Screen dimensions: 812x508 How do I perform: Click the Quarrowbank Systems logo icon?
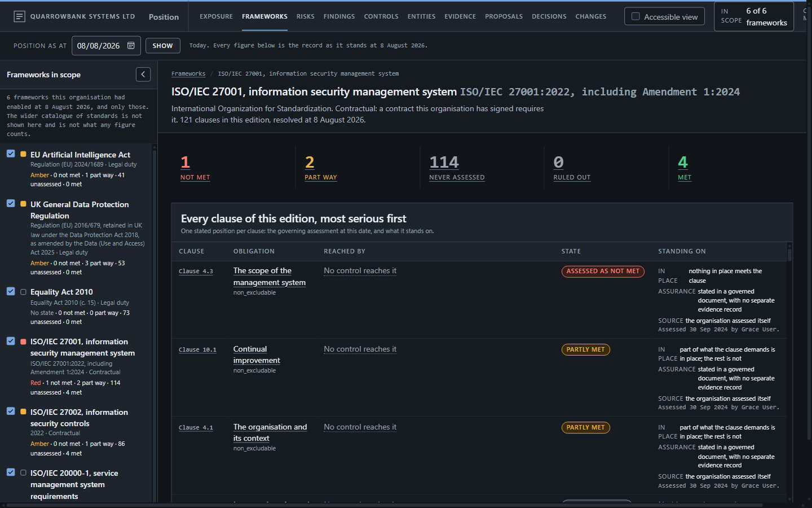(x=19, y=16)
